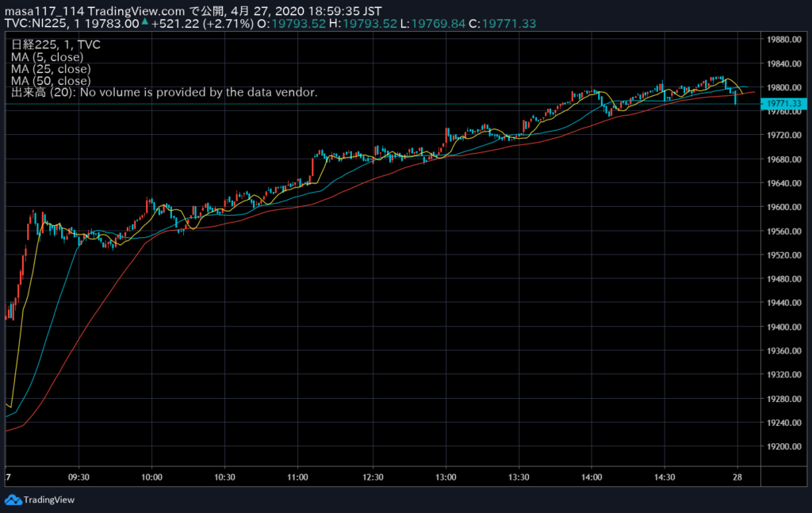Click the MA (25, close) indicator label

click(x=51, y=69)
